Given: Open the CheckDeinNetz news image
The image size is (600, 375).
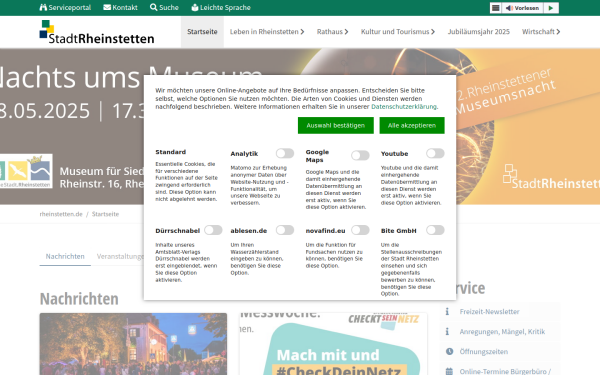Looking at the screenshot, I should tap(334, 344).
